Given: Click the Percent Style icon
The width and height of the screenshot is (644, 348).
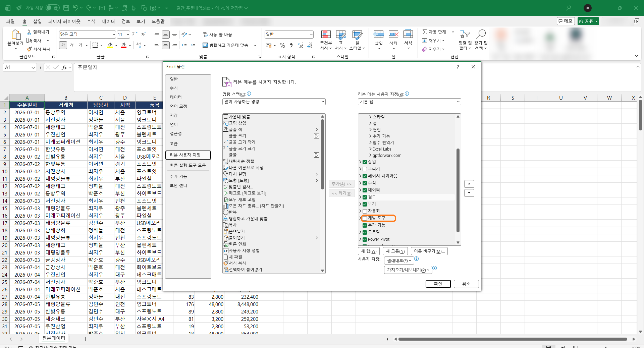Looking at the screenshot, I should pyautogui.click(x=282, y=45).
